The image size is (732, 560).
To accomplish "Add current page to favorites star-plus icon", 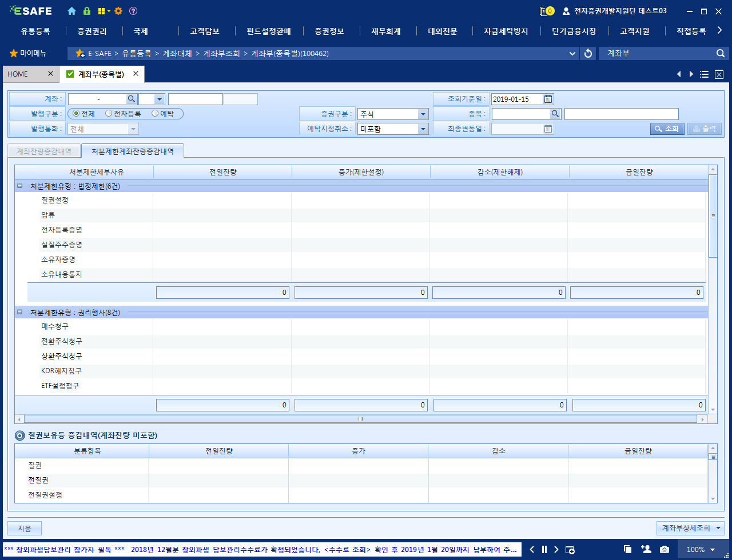I will click(x=80, y=53).
